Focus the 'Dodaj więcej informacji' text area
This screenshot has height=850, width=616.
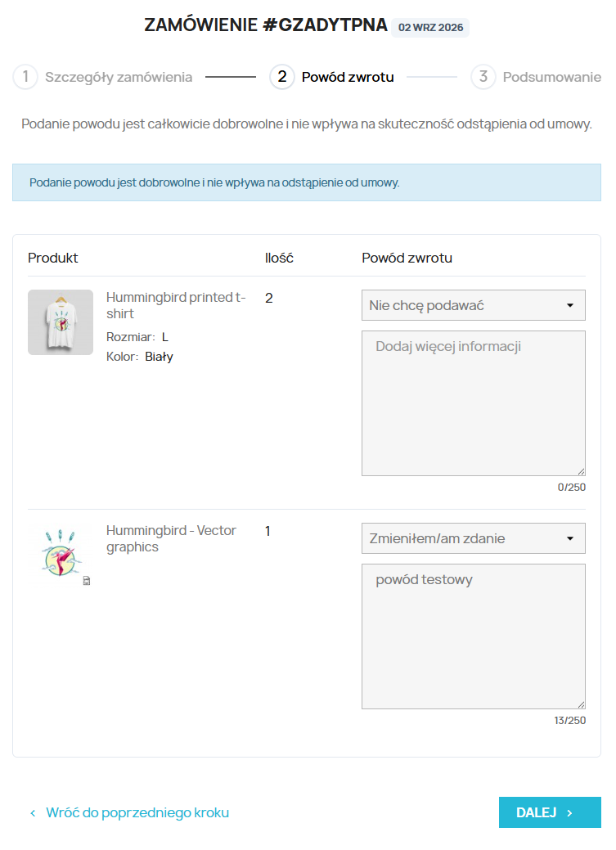[474, 403]
